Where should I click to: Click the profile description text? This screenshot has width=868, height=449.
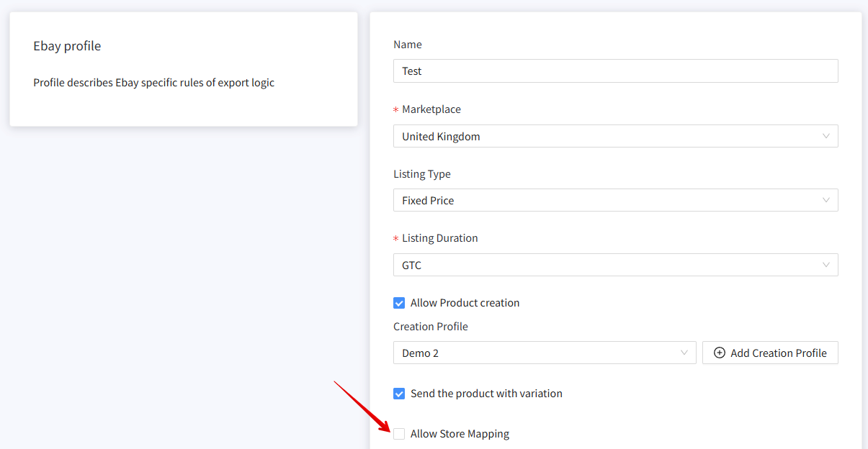pyautogui.click(x=153, y=83)
